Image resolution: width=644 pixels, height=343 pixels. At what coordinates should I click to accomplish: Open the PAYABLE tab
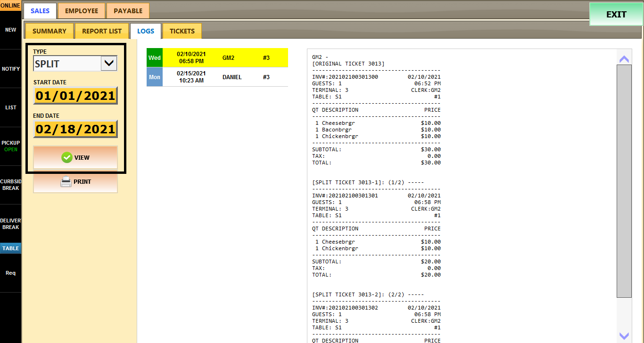pyautogui.click(x=128, y=11)
